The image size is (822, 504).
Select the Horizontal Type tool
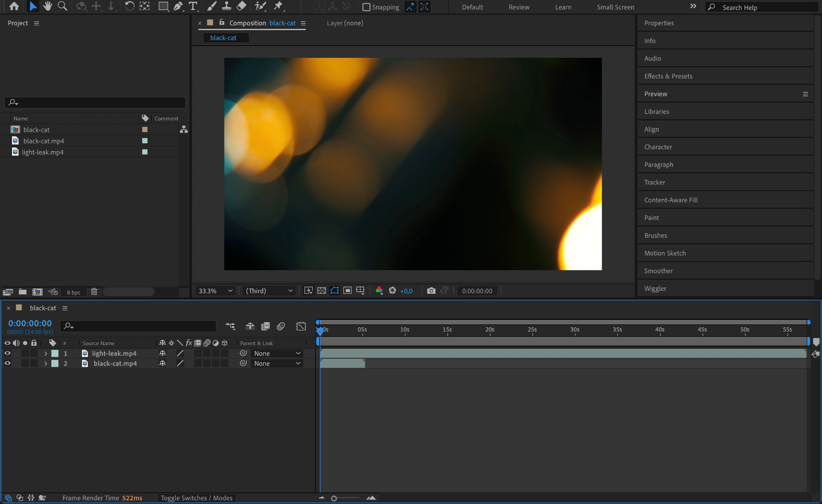pyautogui.click(x=193, y=6)
